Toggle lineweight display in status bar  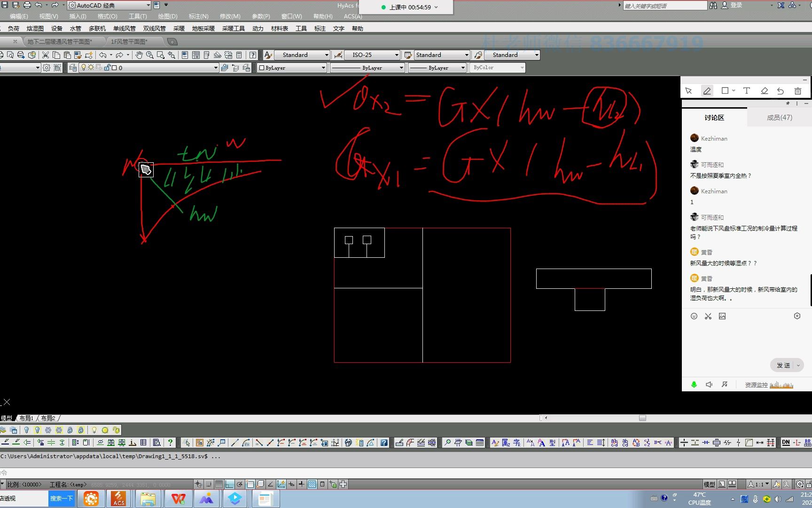301,484
